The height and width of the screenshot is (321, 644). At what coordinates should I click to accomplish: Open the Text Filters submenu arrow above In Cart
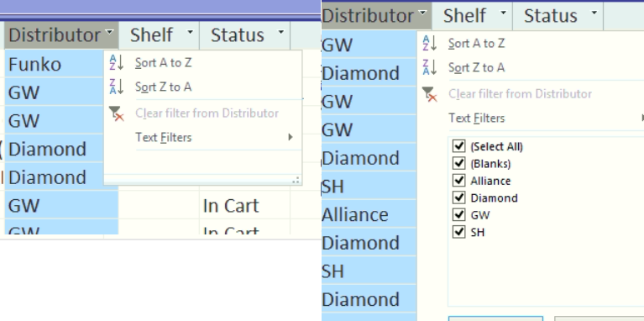291,137
